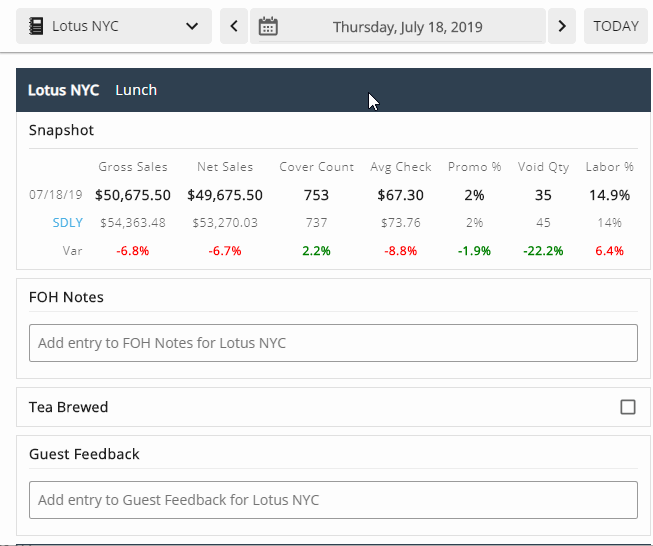Click the Avg Check value $67.30

coord(401,195)
